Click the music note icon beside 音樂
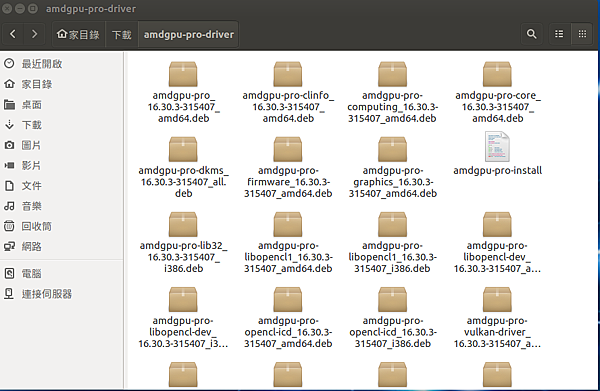The width and height of the screenshot is (600, 391). [x=9, y=206]
